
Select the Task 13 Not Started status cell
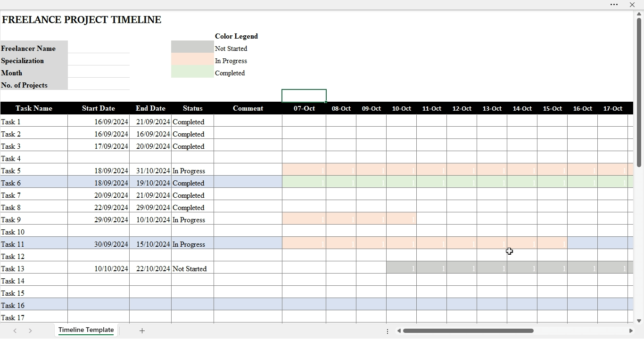[192, 268]
